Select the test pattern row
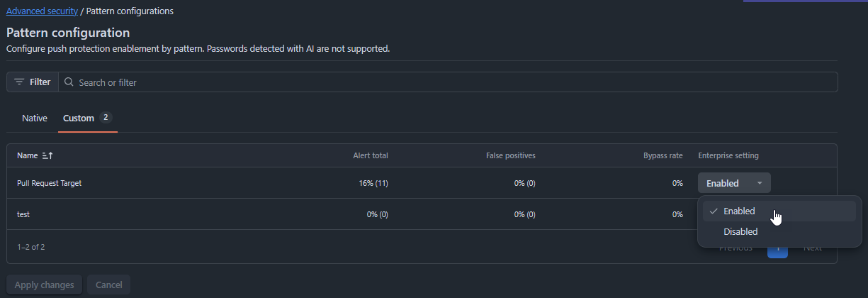Viewport: 868px width, 298px height. 23,214
